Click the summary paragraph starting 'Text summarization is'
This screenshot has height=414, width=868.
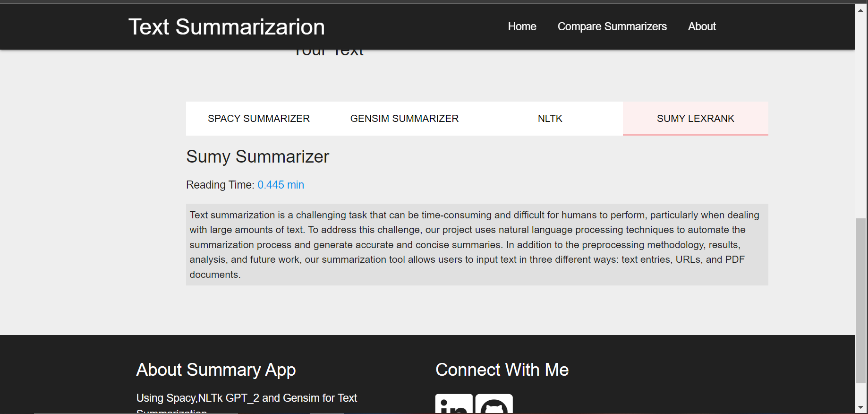coord(477,244)
